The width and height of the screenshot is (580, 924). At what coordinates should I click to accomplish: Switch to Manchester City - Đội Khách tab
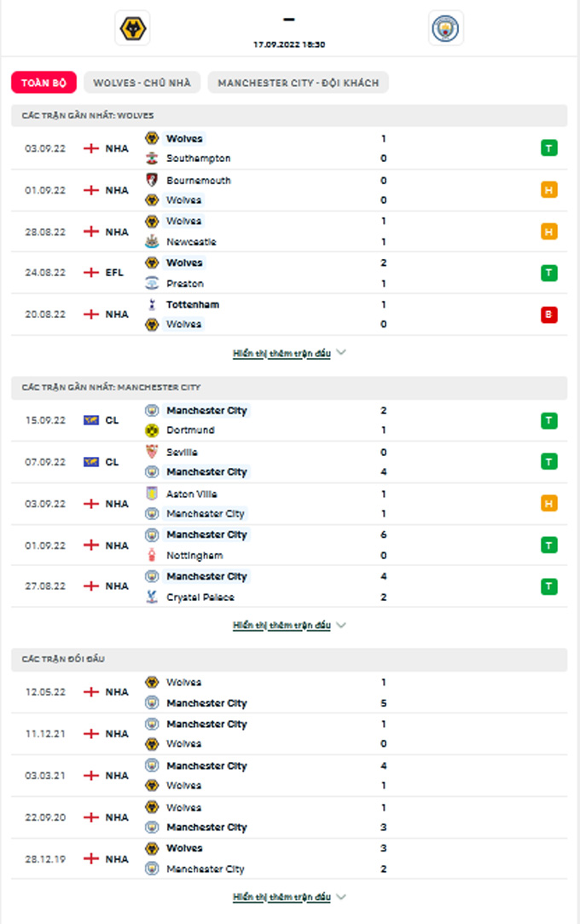point(299,83)
